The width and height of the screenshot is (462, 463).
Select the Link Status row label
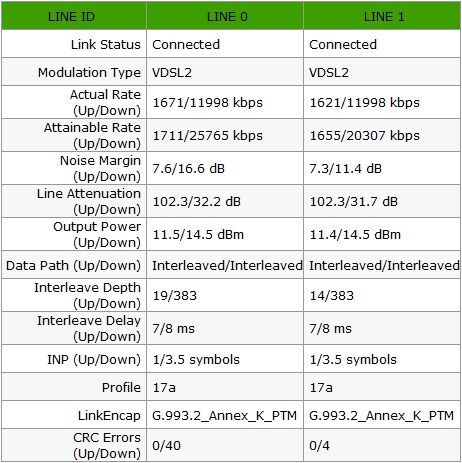(x=106, y=44)
